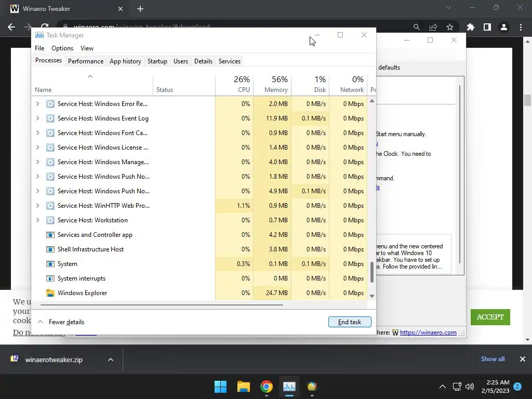The height and width of the screenshot is (399, 532).
Task: Open the winaerotweaker.zip download
Action: [x=54, y=360]
